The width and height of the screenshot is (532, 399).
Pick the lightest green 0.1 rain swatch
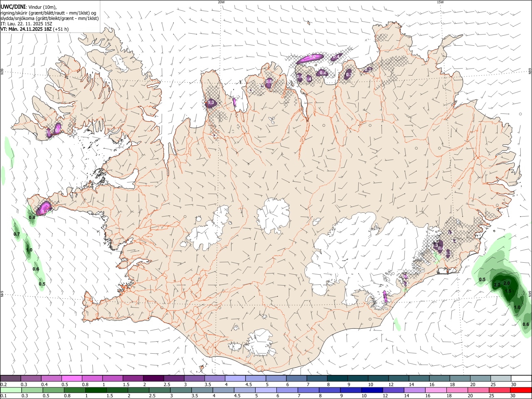point(11,390)
